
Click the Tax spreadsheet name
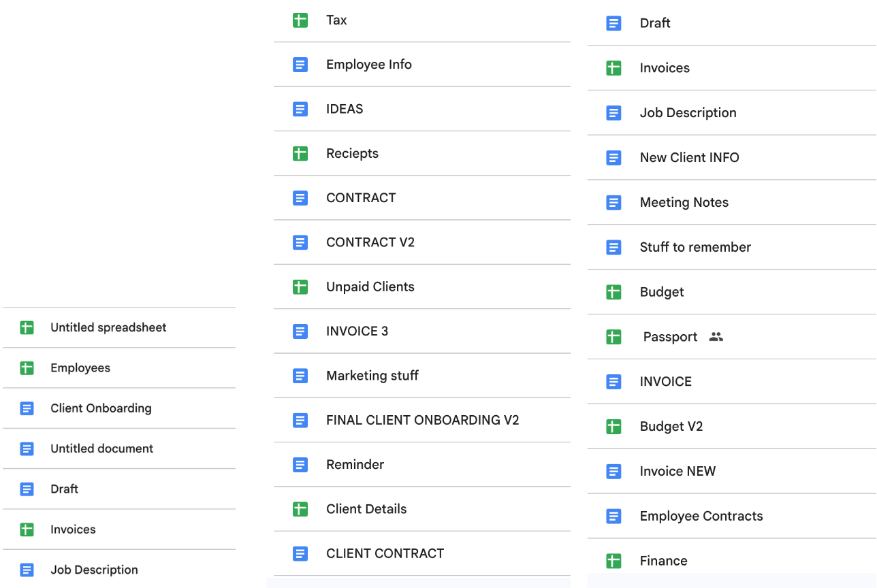(x=336, y=20)
